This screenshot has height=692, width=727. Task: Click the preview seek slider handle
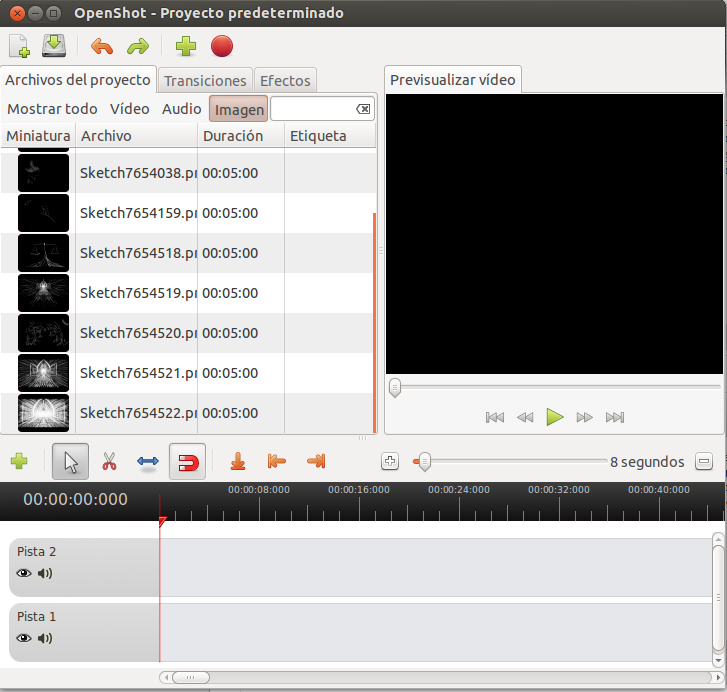(395, 387)
